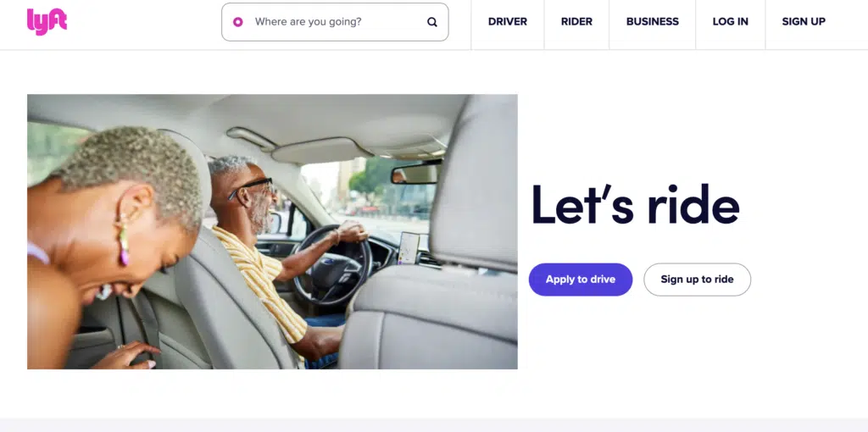
Task: Go to the LOG IN page
Action: pyautogui.click(x=730, y=21)
